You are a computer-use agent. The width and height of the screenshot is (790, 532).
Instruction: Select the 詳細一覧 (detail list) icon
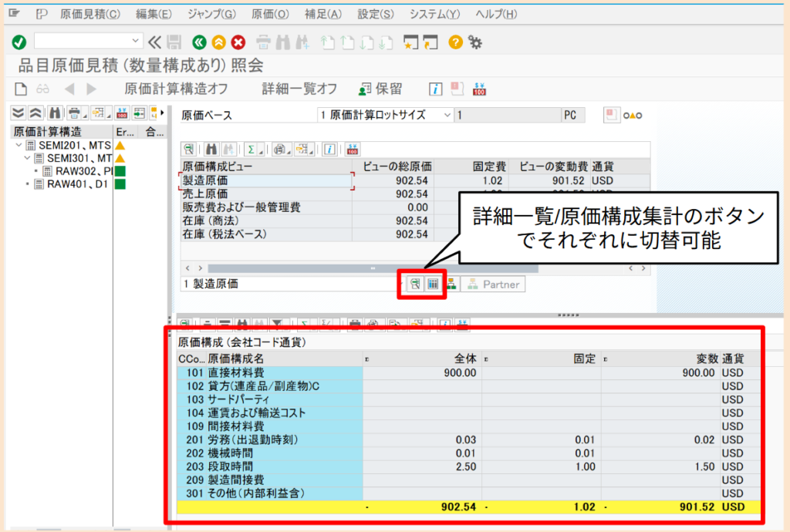pyautogui.click(x=415, y=284)
